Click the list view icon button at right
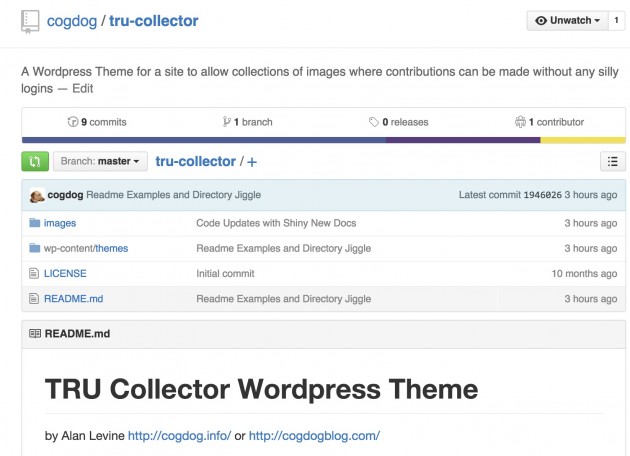630x456 pixels. [x=613, y=162]
